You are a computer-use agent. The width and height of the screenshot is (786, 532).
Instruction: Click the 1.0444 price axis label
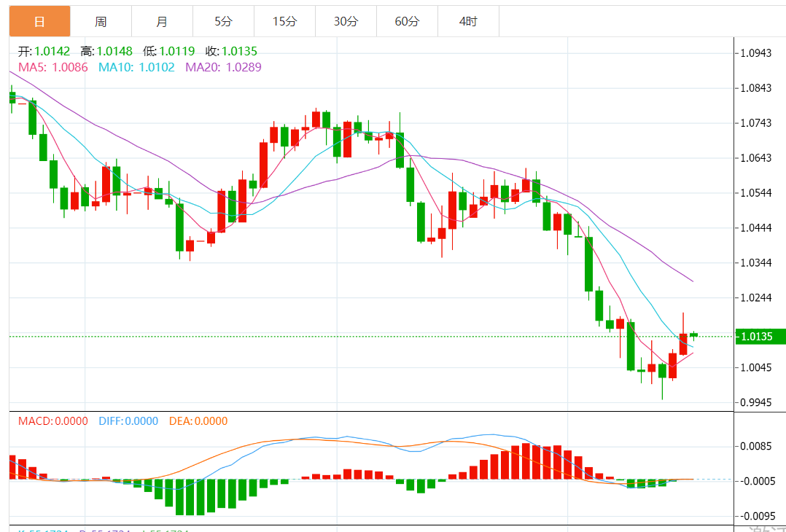click(x=756, y=228)
